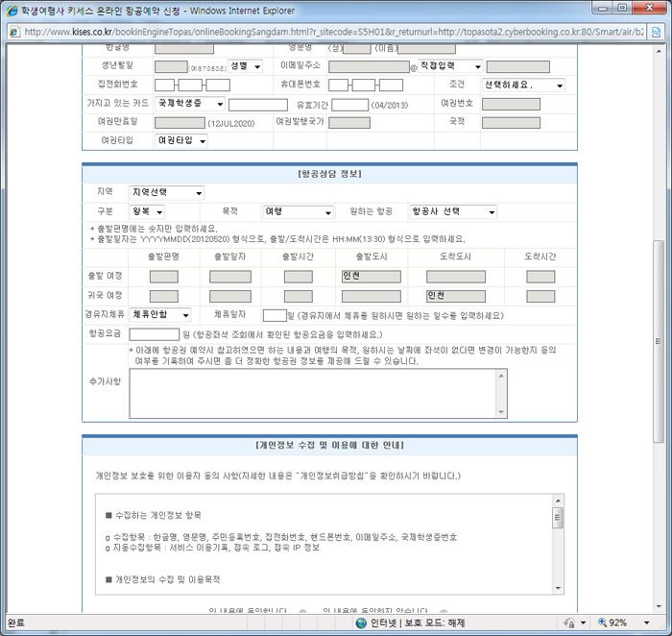Click the 출발 여정 출발도시 field showing 인천
The width and height of the screenshot is (672, 636).
coord(372,277)
